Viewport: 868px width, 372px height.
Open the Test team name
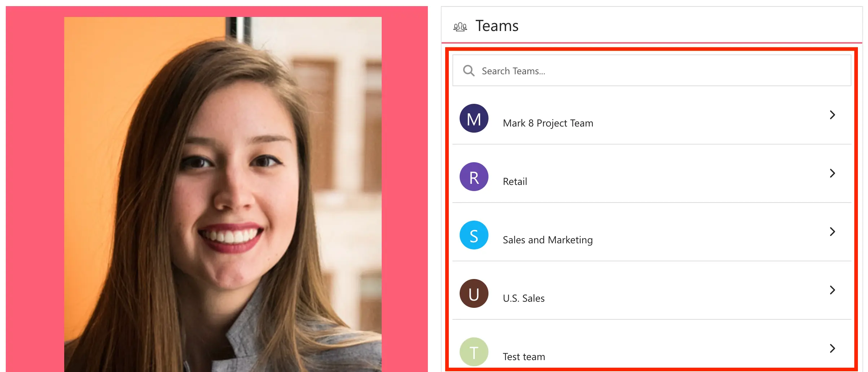[524, 356]
